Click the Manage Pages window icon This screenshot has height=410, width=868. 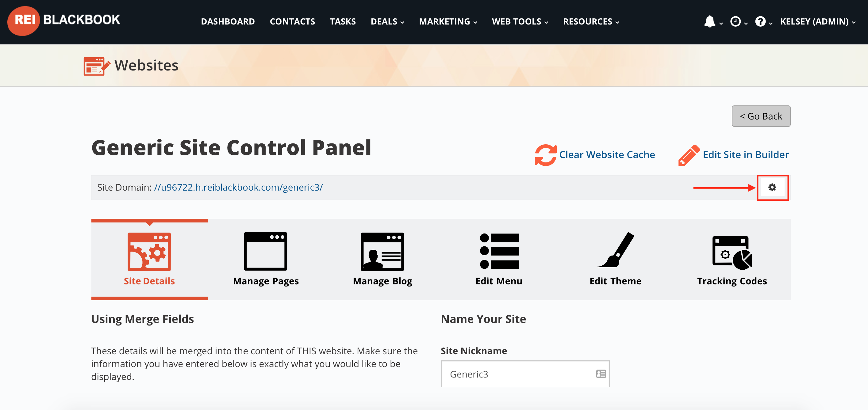click(x=266, y=252)
